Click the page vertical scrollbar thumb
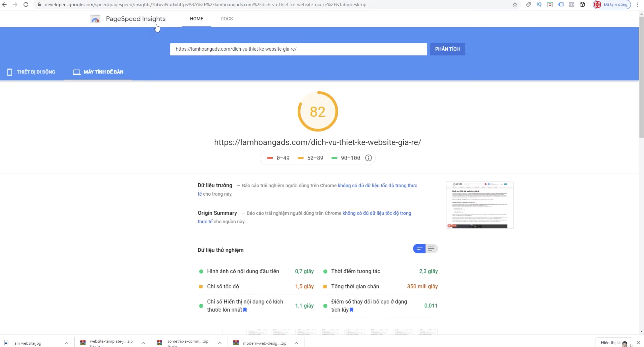This screenshot has height=347, width=644. (642, 76)
